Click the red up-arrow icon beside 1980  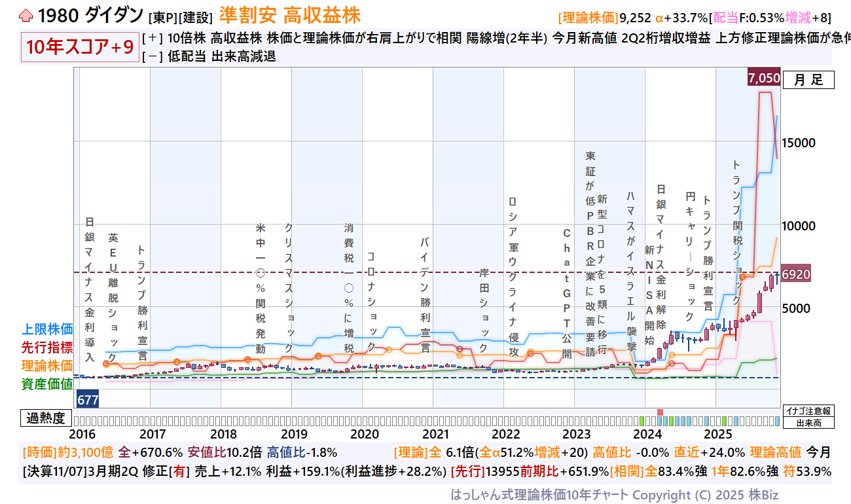(x=25, y=14)
